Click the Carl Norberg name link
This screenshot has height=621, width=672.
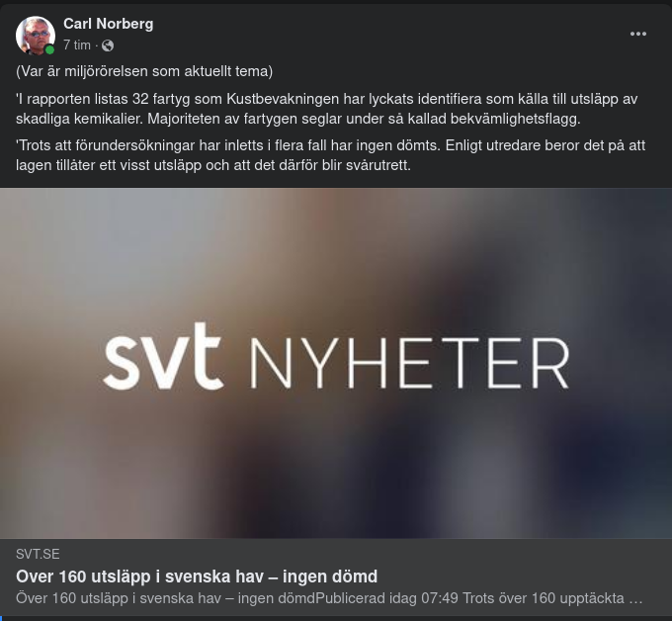tap(109, 24)
